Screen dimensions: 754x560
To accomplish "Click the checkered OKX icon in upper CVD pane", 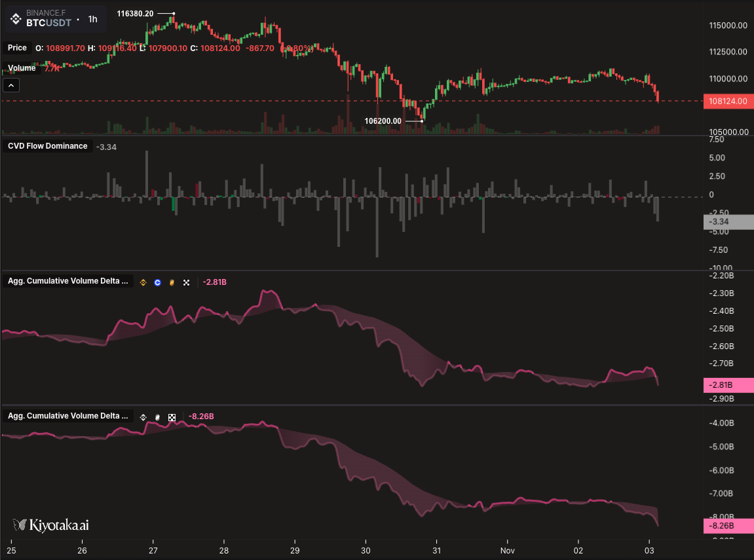I will point(187,282).
